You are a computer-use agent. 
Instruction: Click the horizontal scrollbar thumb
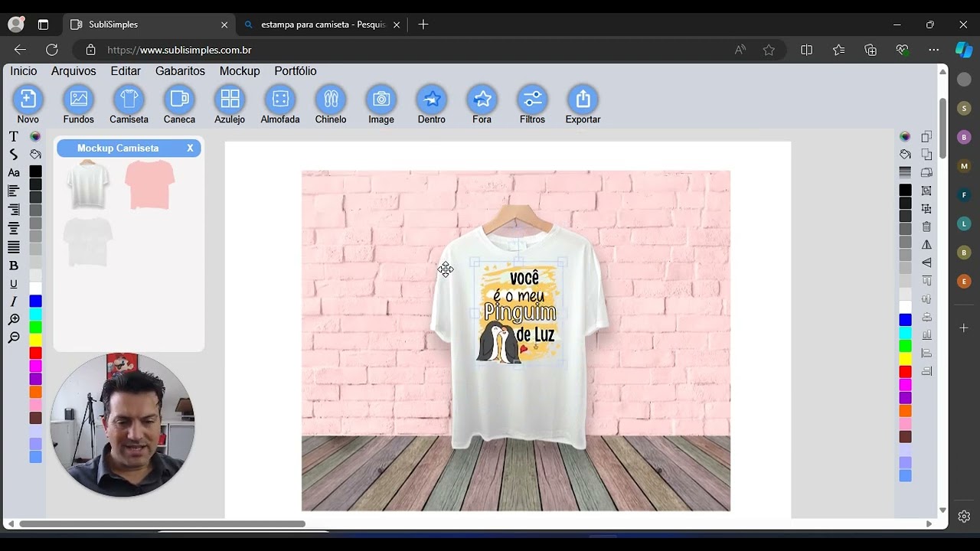(162, 524)
